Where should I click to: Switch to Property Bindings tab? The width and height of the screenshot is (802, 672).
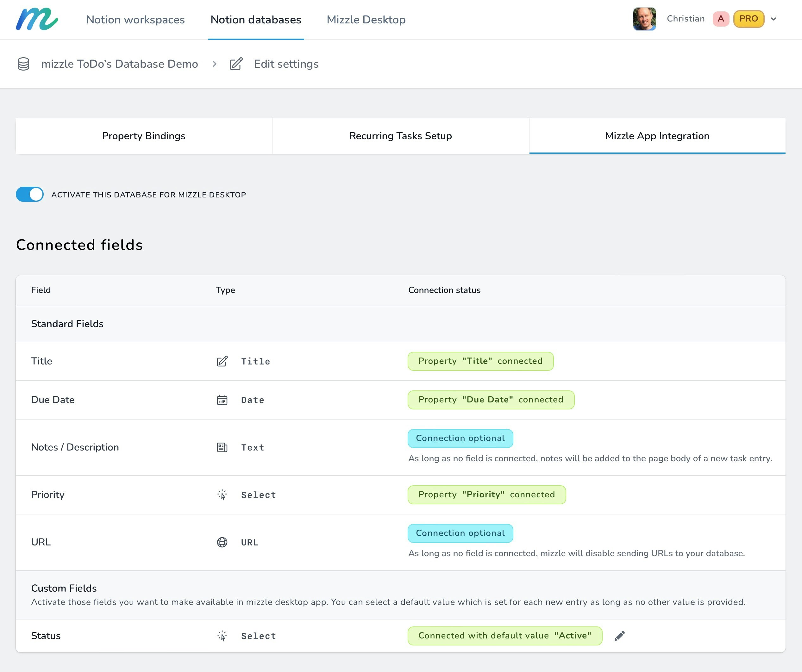144,136
